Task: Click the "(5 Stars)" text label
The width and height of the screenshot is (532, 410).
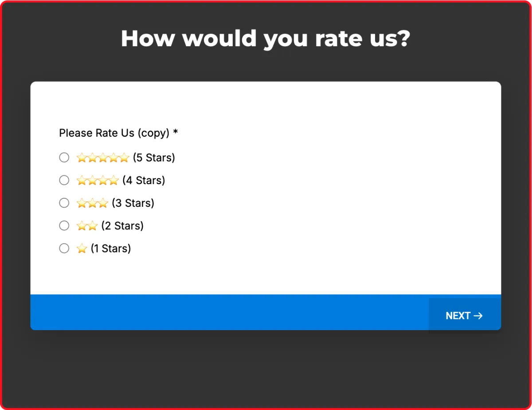Action: tap(154, 158)
